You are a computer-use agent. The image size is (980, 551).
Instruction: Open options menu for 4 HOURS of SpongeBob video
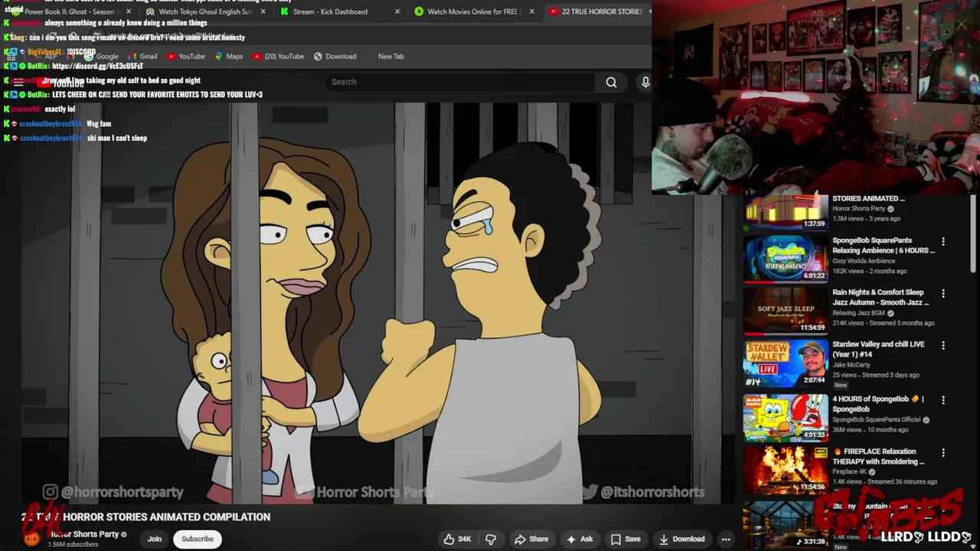pos(943,399)
